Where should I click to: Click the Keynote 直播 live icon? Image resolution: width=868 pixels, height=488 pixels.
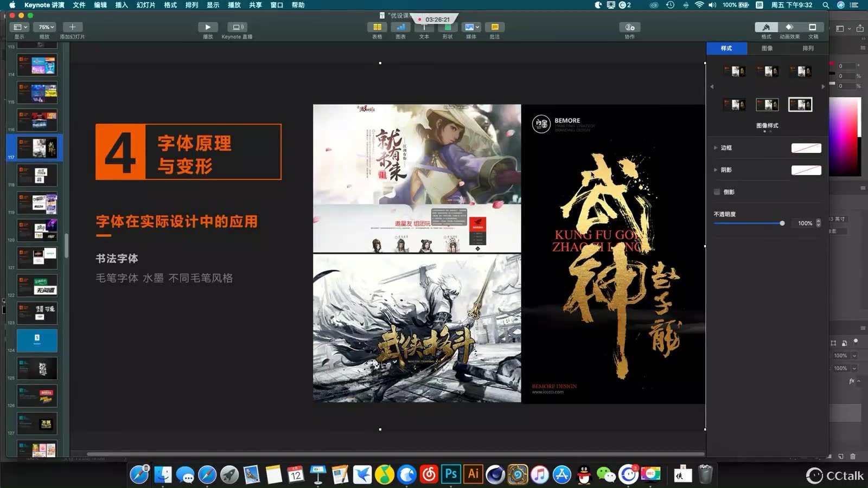click(x=237, y=27)
